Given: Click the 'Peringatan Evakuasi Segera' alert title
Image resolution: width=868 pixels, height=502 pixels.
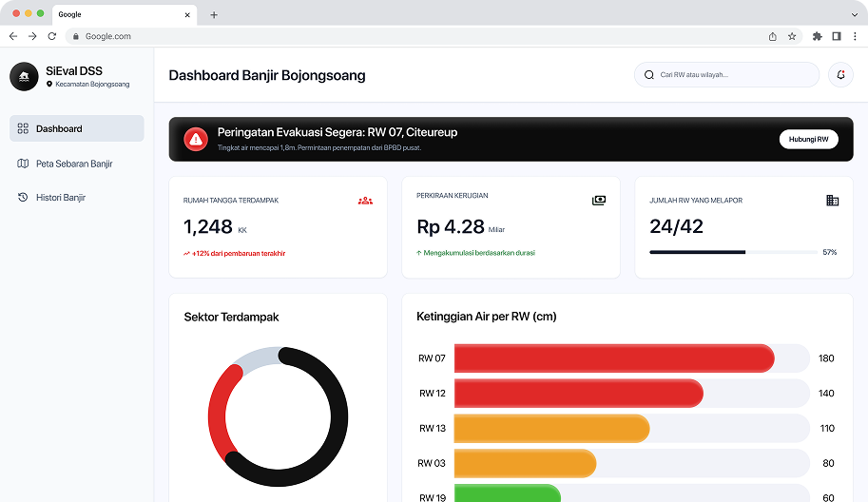Looking at the screenshot, I should pyautogui.click(x=338, y=132).
